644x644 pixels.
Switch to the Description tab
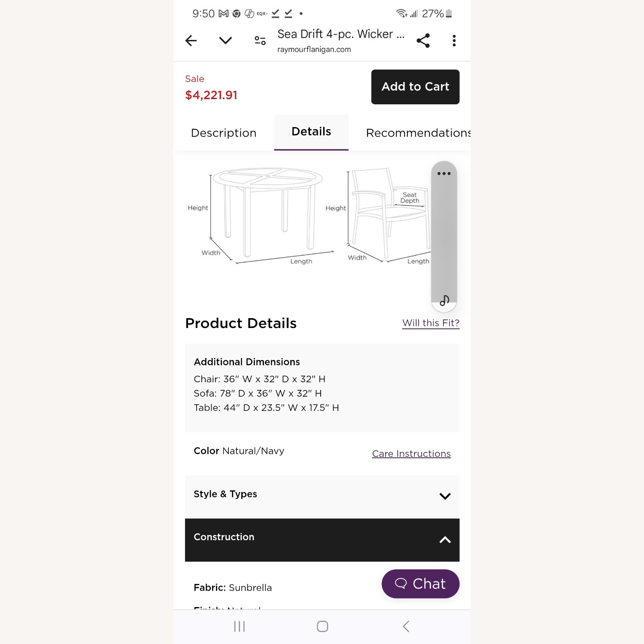[x=224, y=133]
